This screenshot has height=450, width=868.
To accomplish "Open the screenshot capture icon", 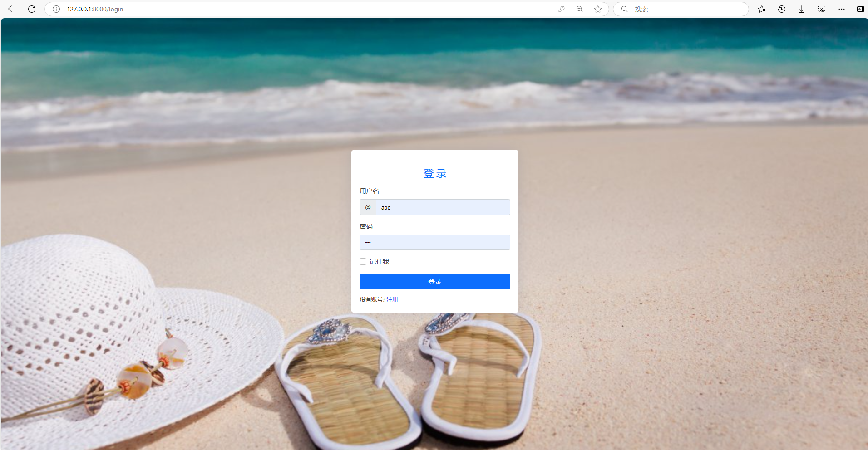I will (822, 9).
